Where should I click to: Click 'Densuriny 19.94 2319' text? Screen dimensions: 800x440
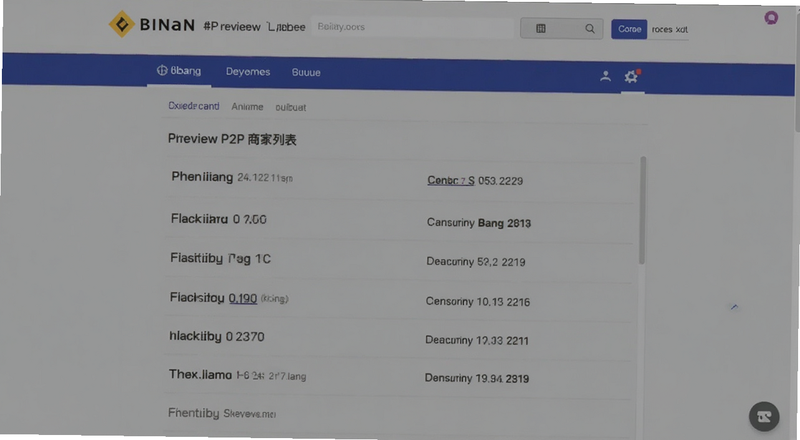477,378
